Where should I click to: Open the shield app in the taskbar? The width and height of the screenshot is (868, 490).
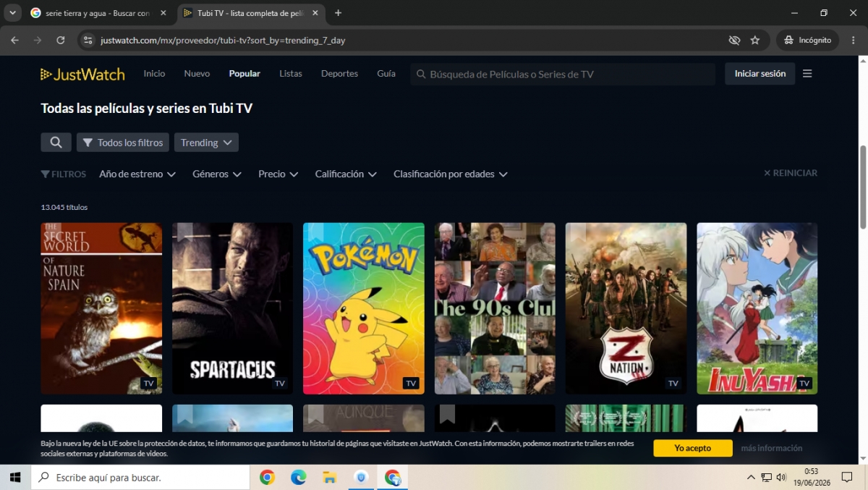coord(361,478)
